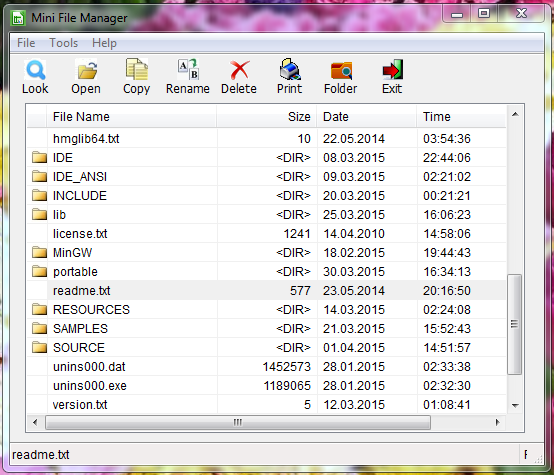
Task: Select the unins000.exe file name
Action: pos(90,386)
